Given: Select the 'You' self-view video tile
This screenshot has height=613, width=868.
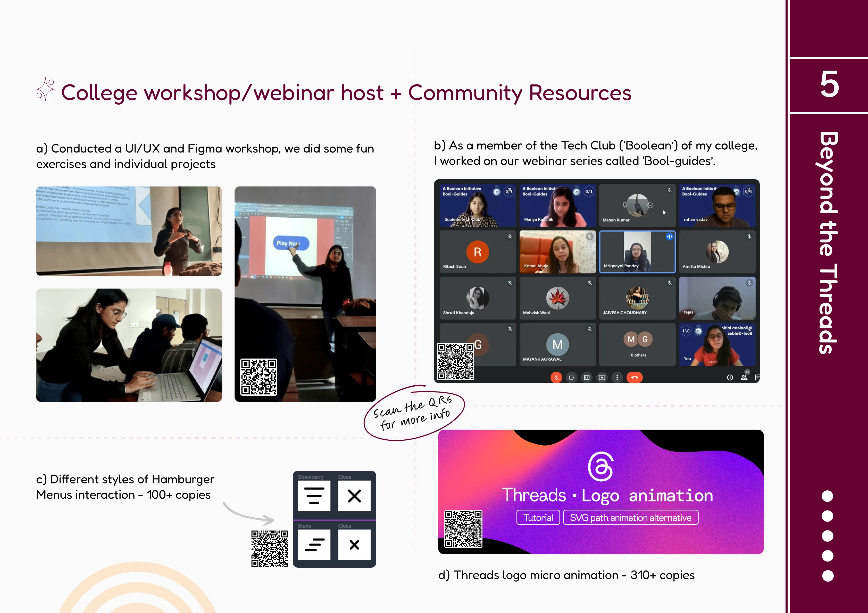Looking at the screenshot, I should coord(717,344).
